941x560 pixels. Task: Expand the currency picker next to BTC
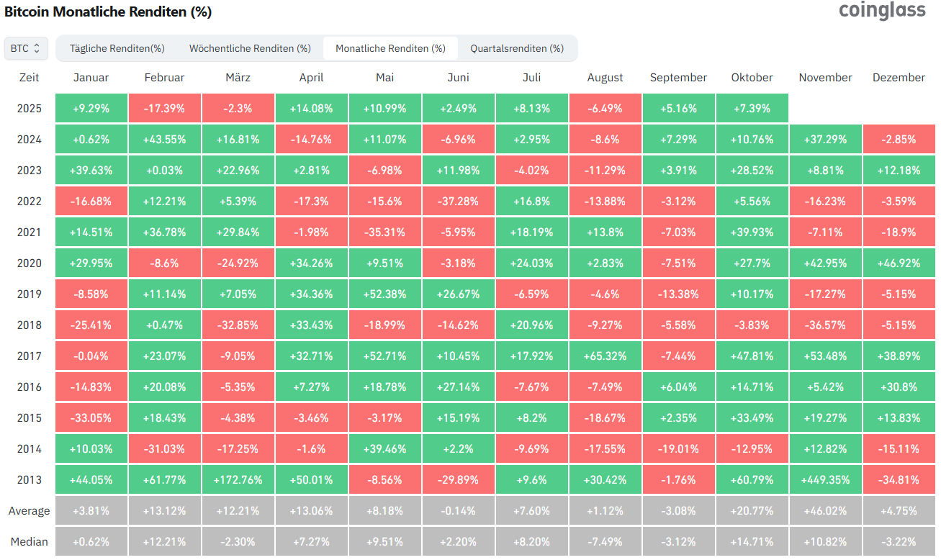pyautogui.click(x=26, y=48)
